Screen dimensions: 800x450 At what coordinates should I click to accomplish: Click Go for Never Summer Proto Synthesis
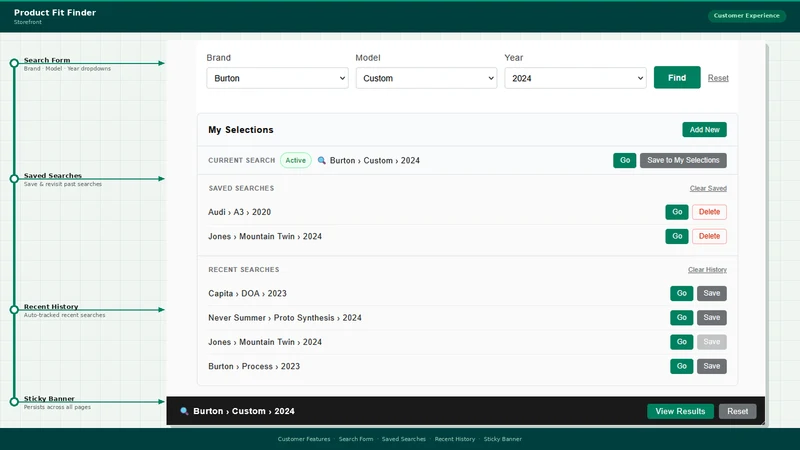point(682,317)
